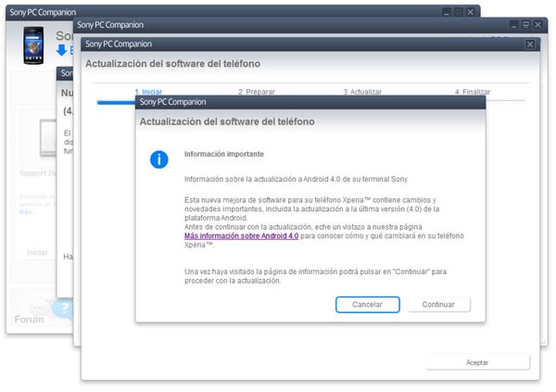Select the 2. Preparar step
The height and width of the screenshot is (392, 556).
click(257, 92)
